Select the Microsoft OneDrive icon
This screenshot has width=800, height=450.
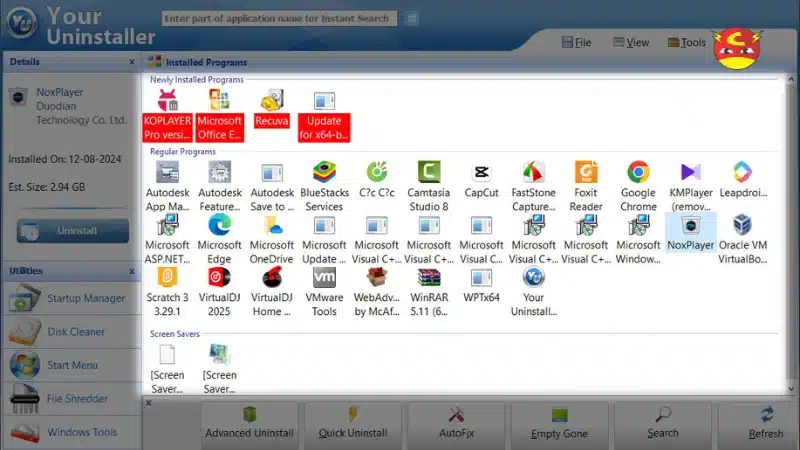(x=272, y=225)
